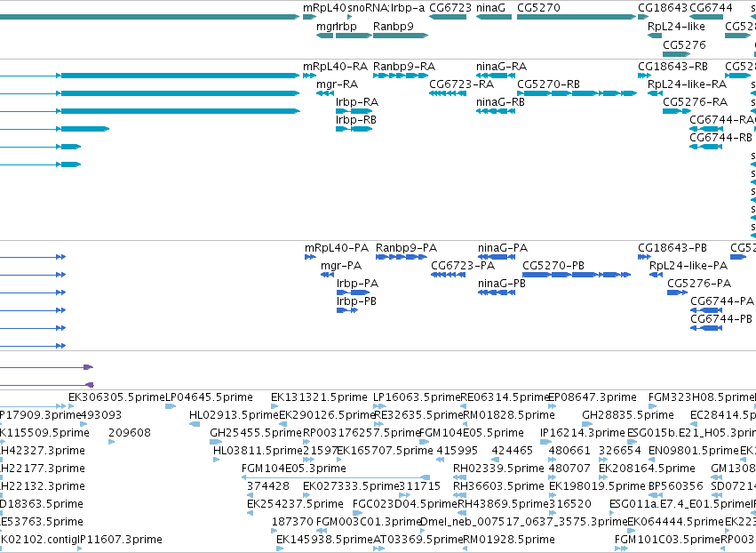Select the RM01828.5prime EST label
Screen dimensions: 756x553
pyautogui.click(x=509, y=415)
